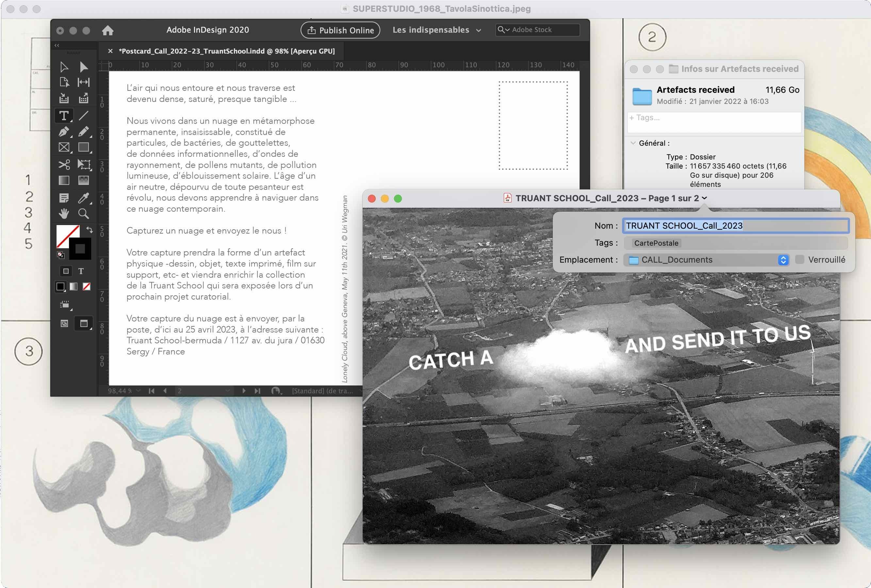Image resolution: width=871 pixels, height=588 pixels.
Task: Reset default fill and stroke icon
Action: [x=60, y=255]
